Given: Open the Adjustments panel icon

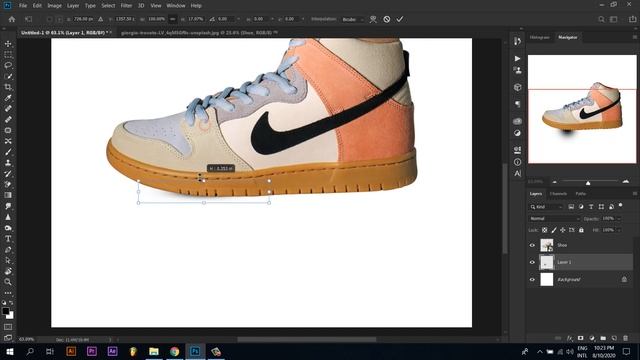Looking at the screenshot, I should tap(517, 133).
